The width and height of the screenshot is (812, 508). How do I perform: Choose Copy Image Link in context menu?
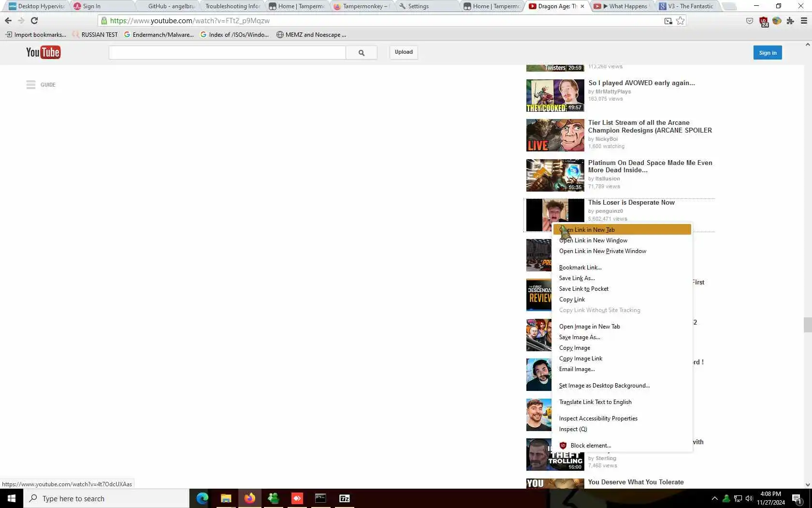(x=622, y=359)
